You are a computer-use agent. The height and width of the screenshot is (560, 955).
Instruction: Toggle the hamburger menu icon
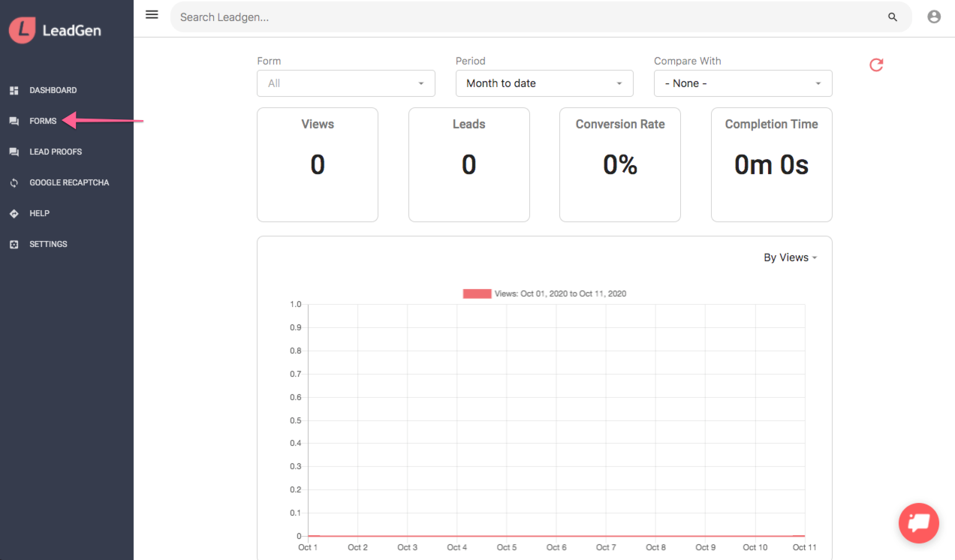coord(152,14)
